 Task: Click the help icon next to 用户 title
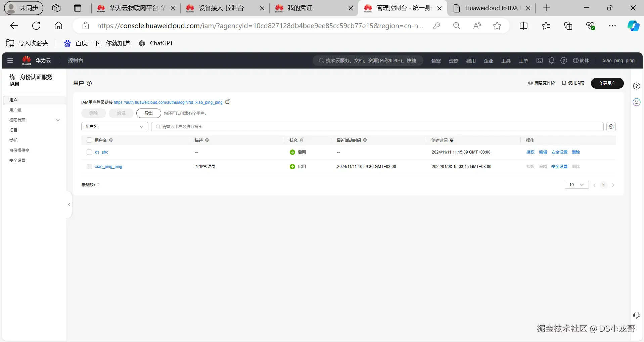click(89, 83)
